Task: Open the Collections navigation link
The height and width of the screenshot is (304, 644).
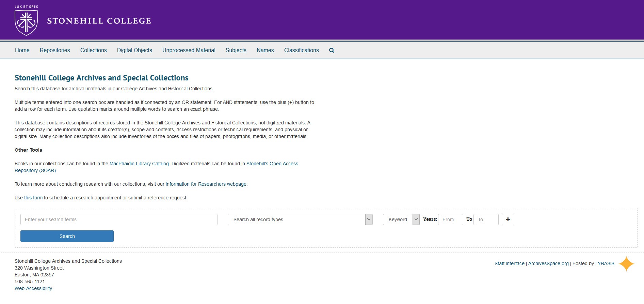Action: click(x=94, y=50)
